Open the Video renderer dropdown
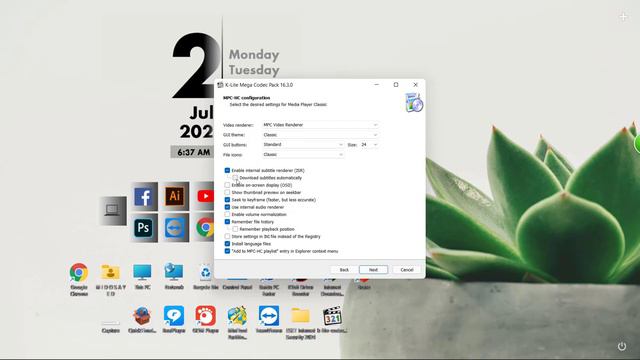640x360 pixels. pyautogui.click(x=320, y=125)
